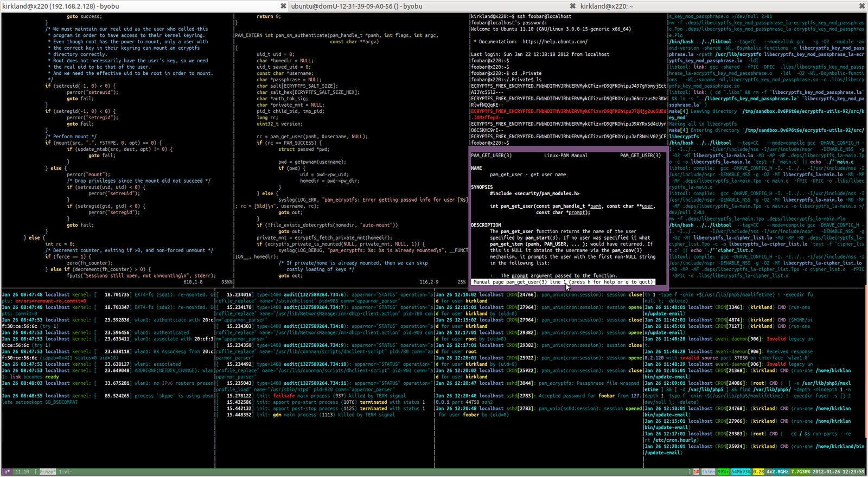Click 'pam_ecryptfs: Passphrase file wrapped' sshd log
868x477 pixels.
[540, 383]
